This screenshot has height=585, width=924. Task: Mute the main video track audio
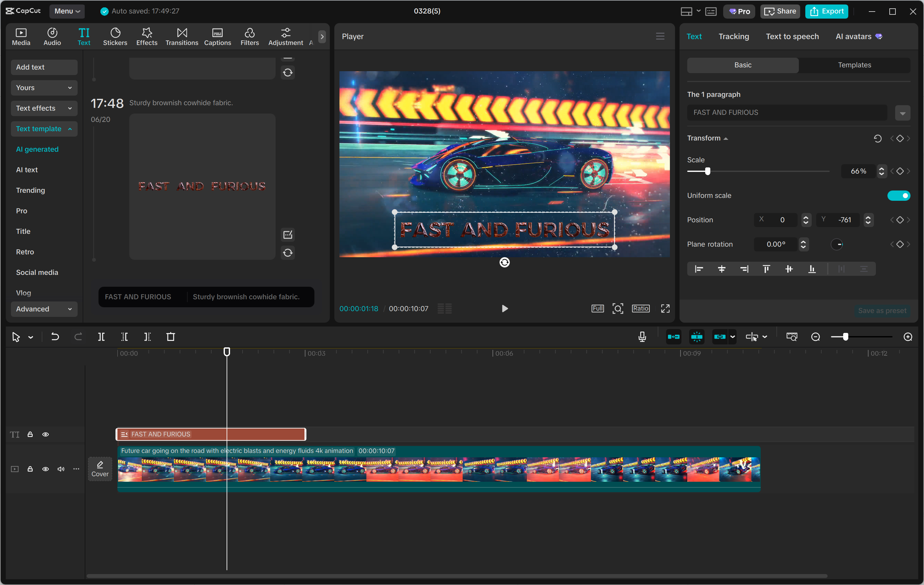pyautogui.click(x=61, y=469)
